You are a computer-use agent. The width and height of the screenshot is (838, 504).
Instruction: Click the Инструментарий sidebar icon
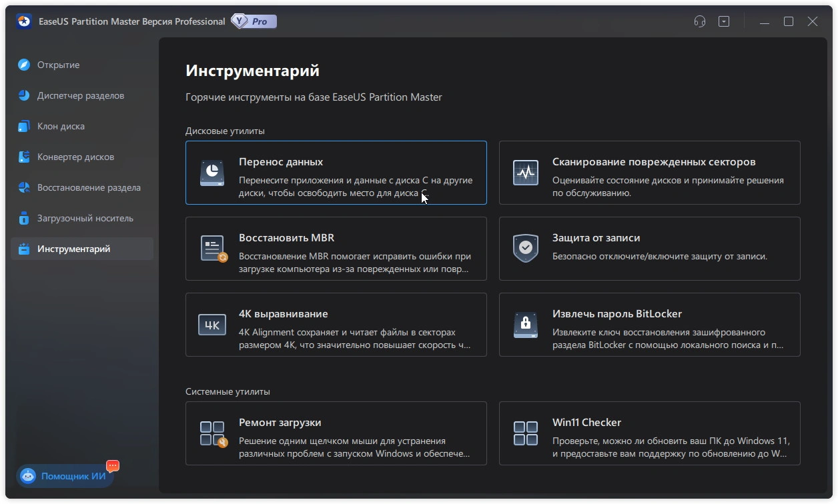point(24,249)
